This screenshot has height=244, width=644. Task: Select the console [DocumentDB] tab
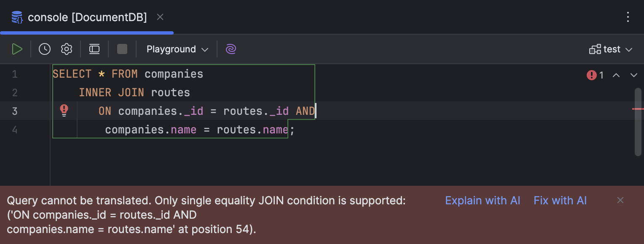point(86,17)
